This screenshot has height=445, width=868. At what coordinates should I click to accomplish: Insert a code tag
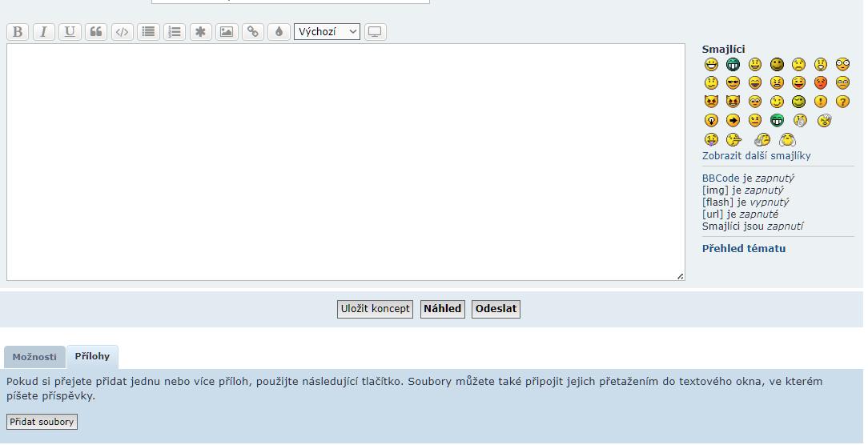pos(122,32)
